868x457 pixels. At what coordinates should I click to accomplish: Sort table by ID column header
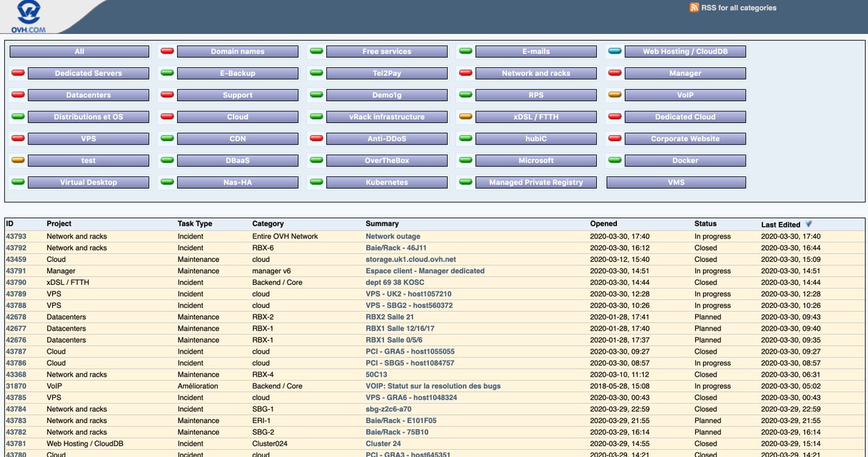coord(11,223)
